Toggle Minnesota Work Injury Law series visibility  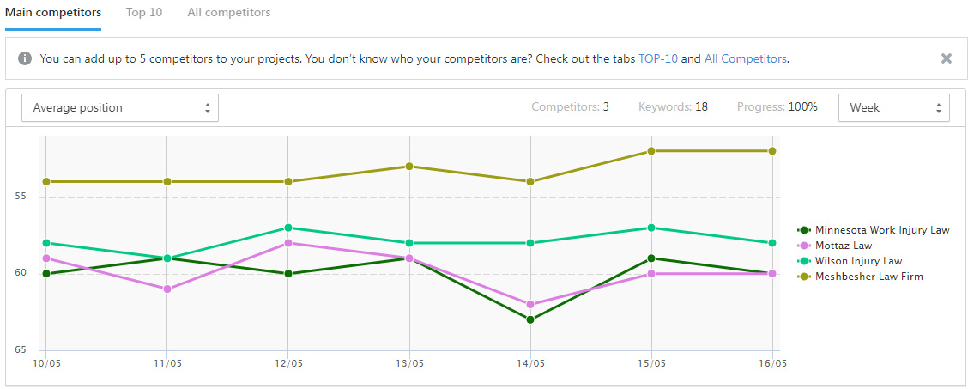coord(882,230)
